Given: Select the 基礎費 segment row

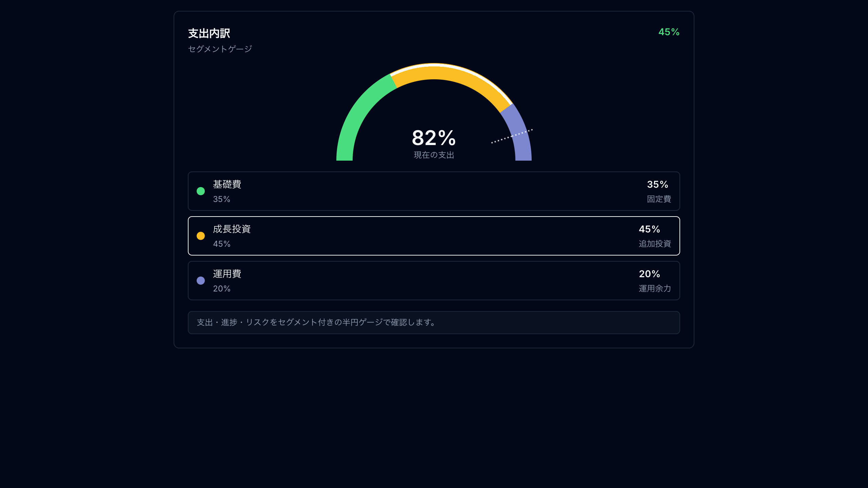Looking at the screenshot, I should click(434, 191).
